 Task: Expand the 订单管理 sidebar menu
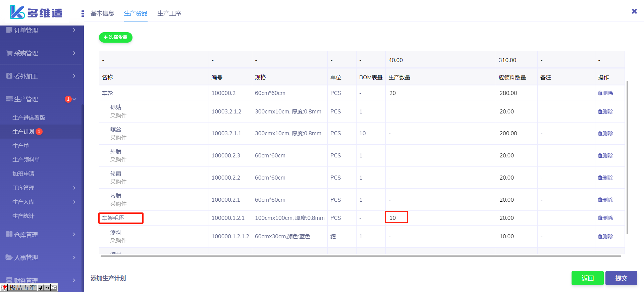coord(74,30)
